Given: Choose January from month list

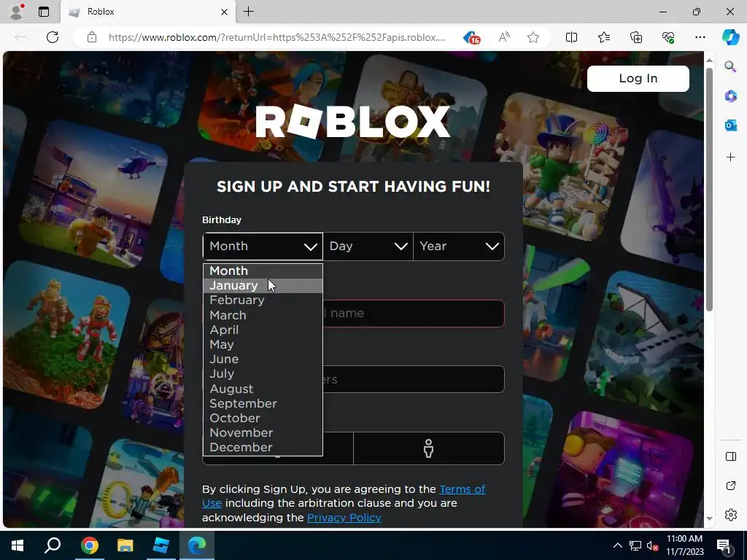Looking at the screenshot, I should click(x=263, y=286).
